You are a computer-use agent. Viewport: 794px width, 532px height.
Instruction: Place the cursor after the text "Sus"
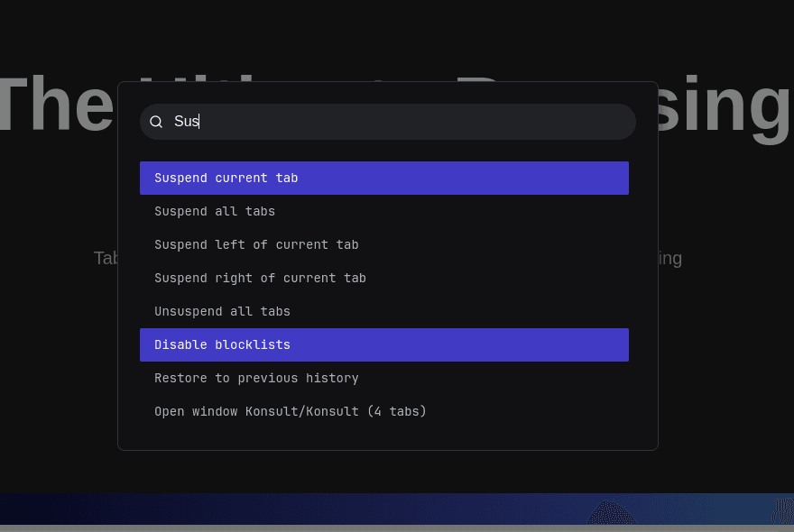coord(198,121)
